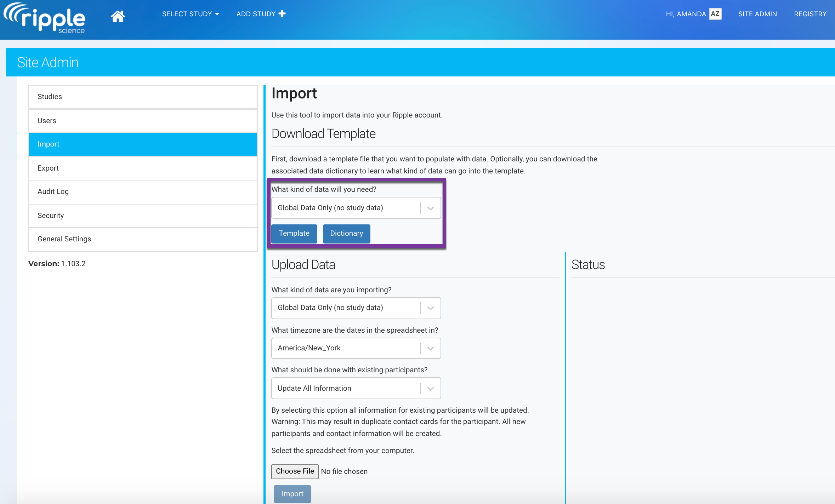
Task: Select Export in the sidebar
Action: point(143,168)
